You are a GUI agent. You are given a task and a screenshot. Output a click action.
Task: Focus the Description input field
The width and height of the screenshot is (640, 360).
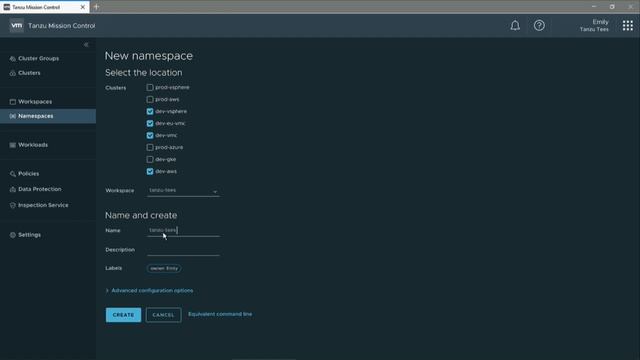coord(183,250)
